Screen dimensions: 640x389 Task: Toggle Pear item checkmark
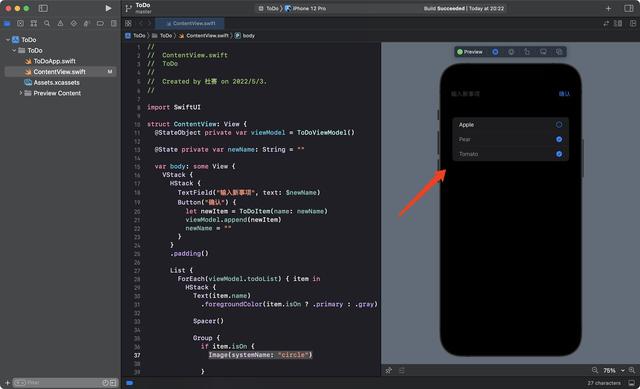[559, 139]
